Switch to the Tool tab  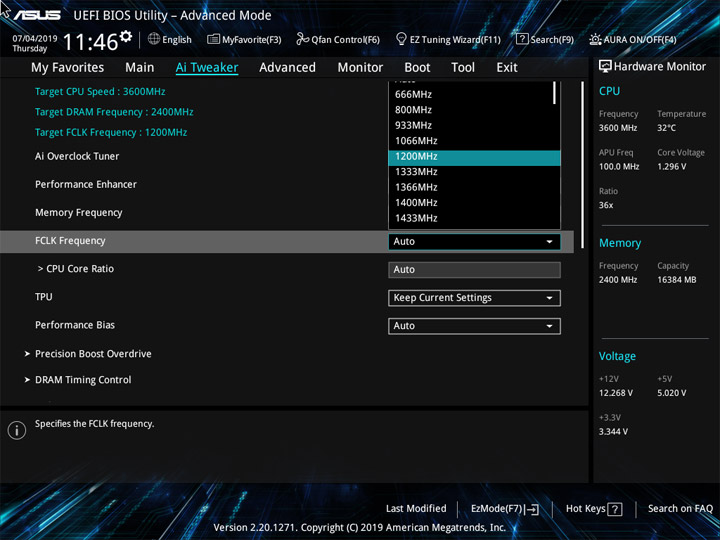pos(463,68)
